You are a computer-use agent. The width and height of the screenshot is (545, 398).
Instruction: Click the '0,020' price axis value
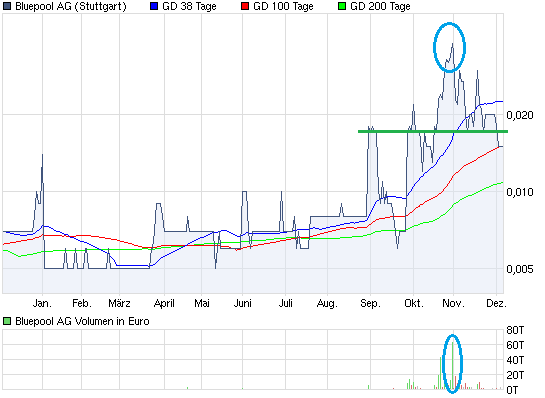click(520, 115)
